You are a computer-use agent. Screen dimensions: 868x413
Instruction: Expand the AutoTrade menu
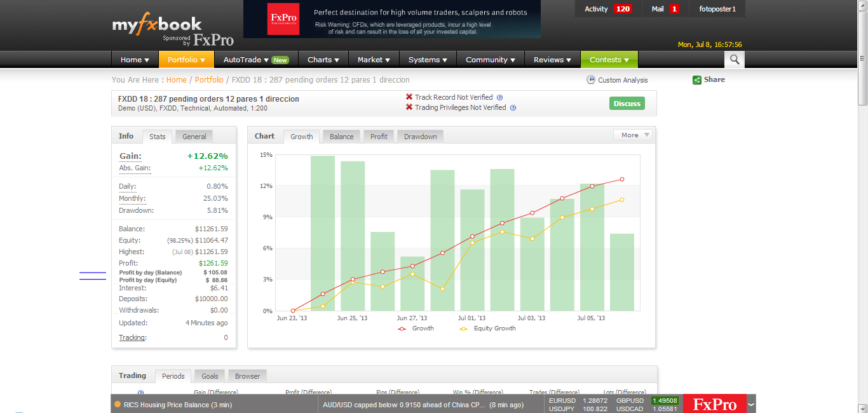(x=256, y=60)
